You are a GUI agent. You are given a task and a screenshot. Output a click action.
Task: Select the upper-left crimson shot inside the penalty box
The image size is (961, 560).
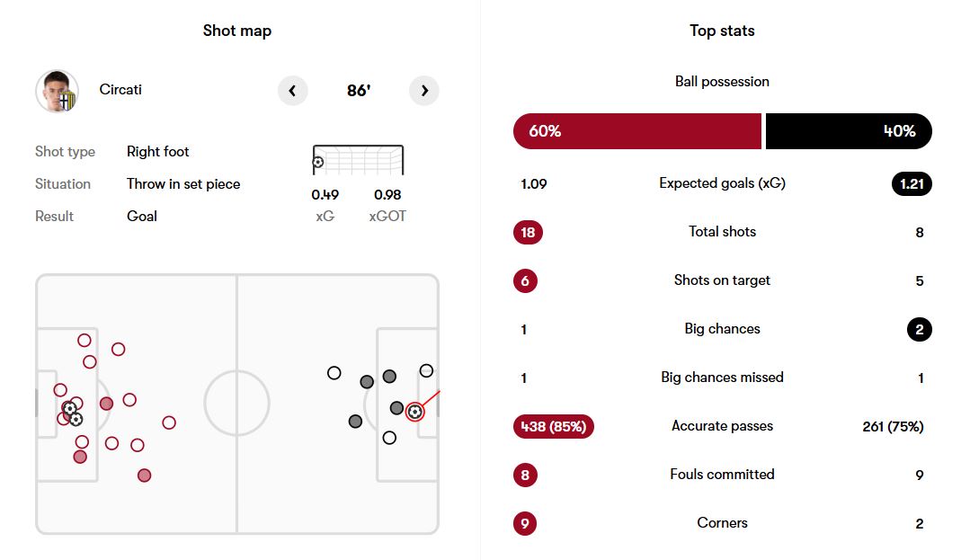[85, 341]
